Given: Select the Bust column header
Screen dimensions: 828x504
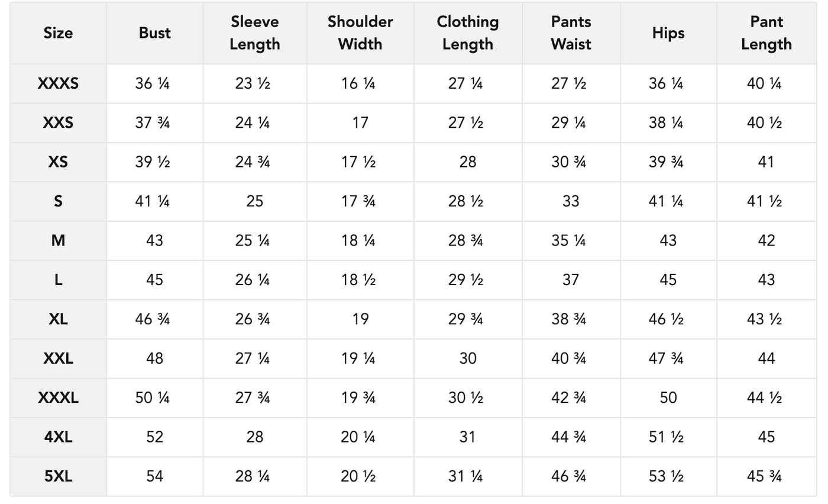Looking at the screenshot, I should pos(155,33).
